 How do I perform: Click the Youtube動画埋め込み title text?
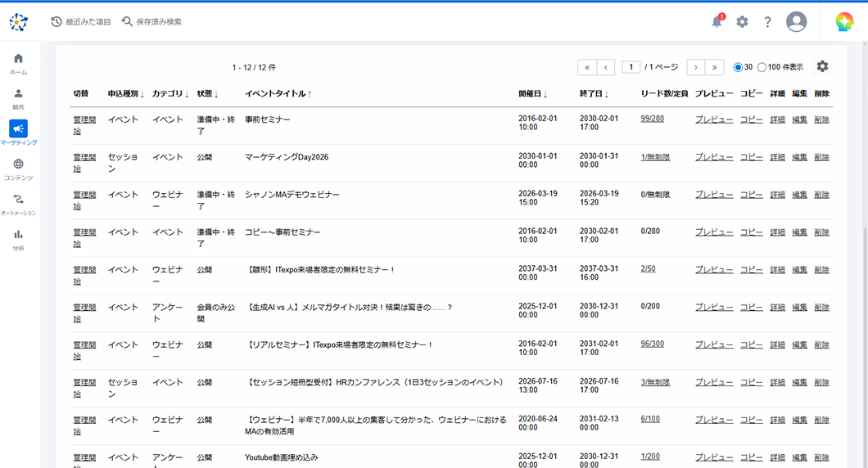click(281, 457)
